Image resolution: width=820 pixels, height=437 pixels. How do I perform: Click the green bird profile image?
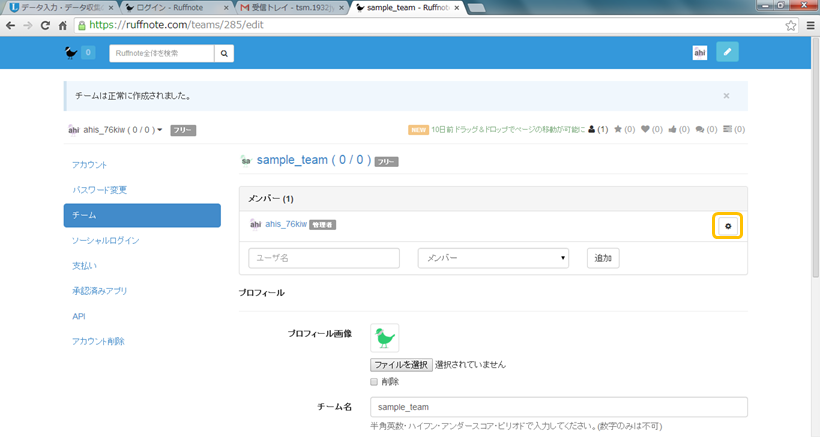coord(384,337)
